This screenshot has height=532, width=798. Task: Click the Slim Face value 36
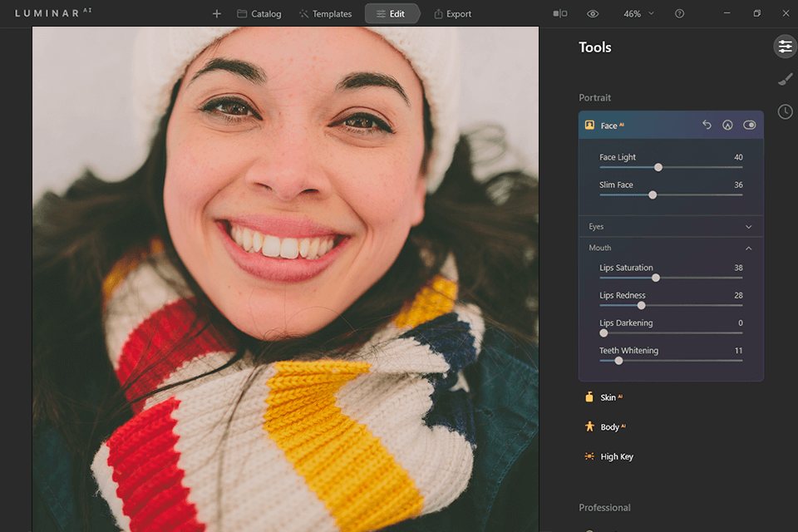click(x=738, y=185)
